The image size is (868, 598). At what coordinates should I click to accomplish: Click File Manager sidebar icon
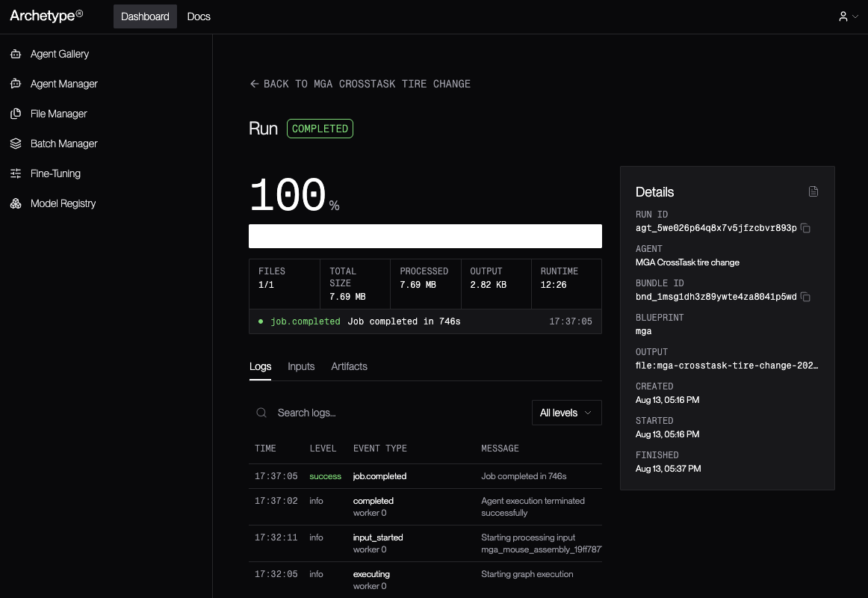coord(16,114)
